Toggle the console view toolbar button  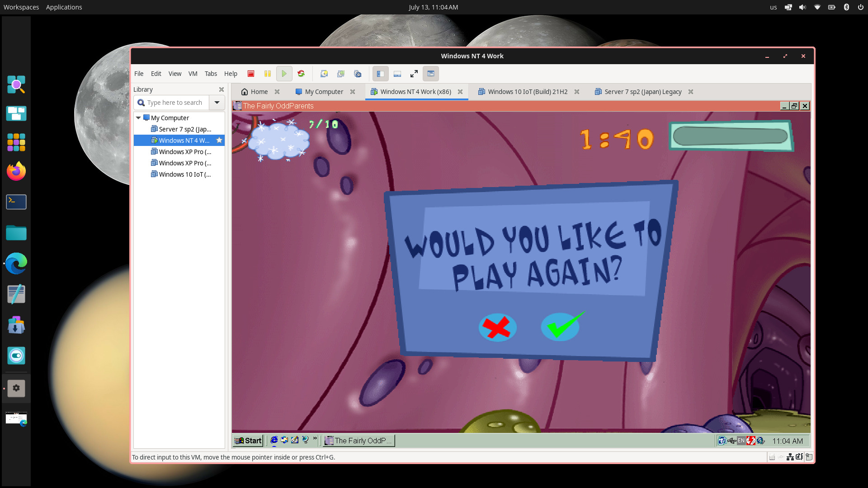coord(431,74)
